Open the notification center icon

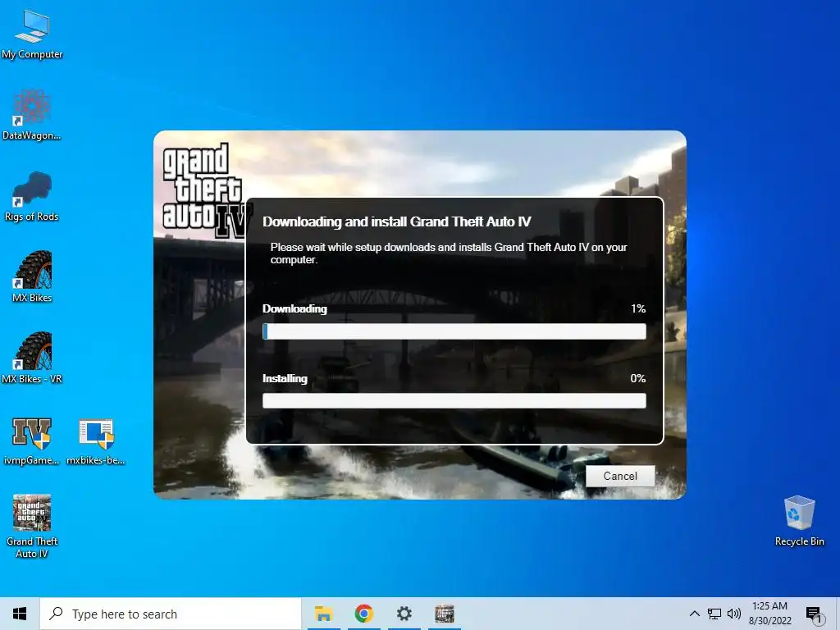(x=814, y=614)
